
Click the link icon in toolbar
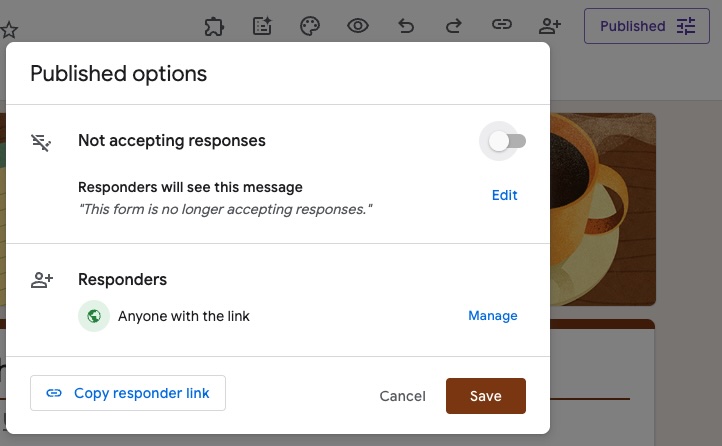[501, 24]
